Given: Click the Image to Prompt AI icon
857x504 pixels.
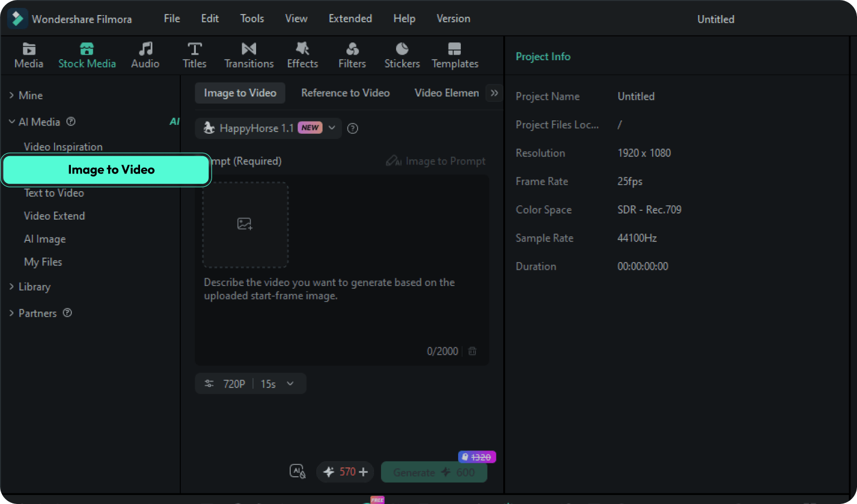Looking at the screenshot, I should click(393, 161).
